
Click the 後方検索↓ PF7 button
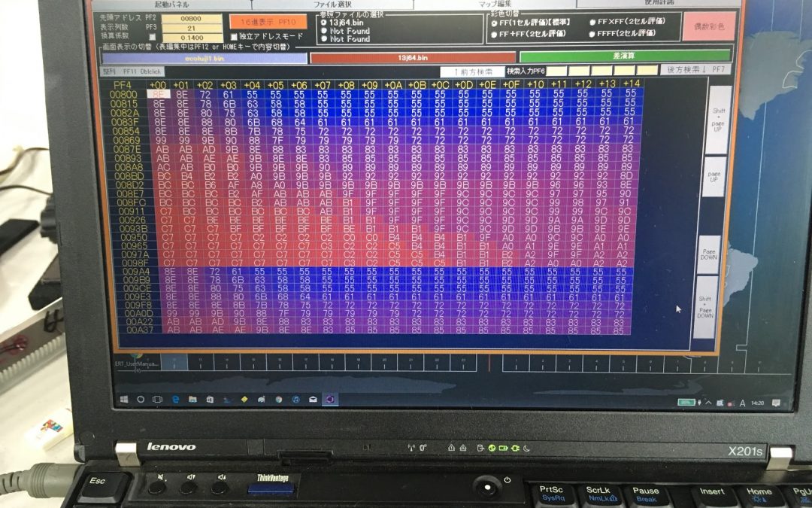coord(695,69)
